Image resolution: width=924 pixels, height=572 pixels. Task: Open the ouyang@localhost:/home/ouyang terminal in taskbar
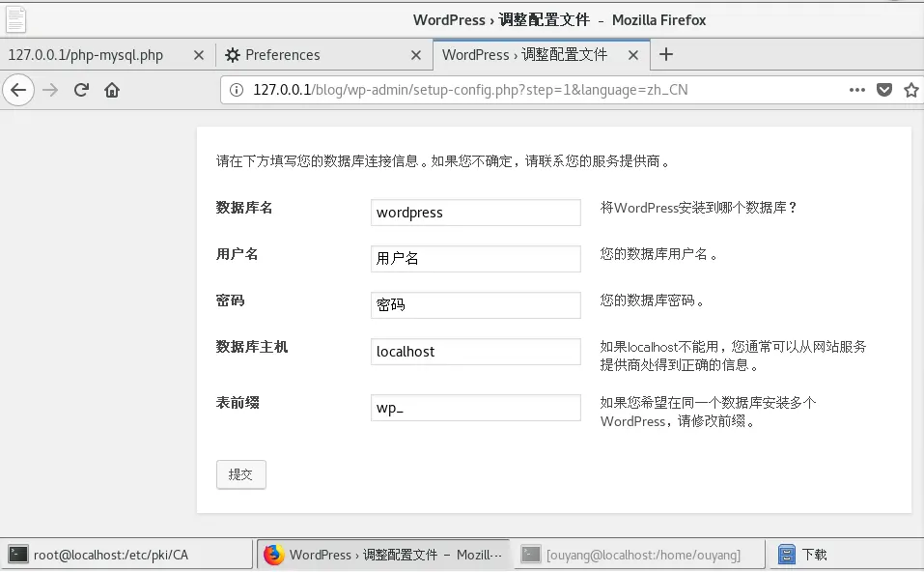tap(639, 555)
